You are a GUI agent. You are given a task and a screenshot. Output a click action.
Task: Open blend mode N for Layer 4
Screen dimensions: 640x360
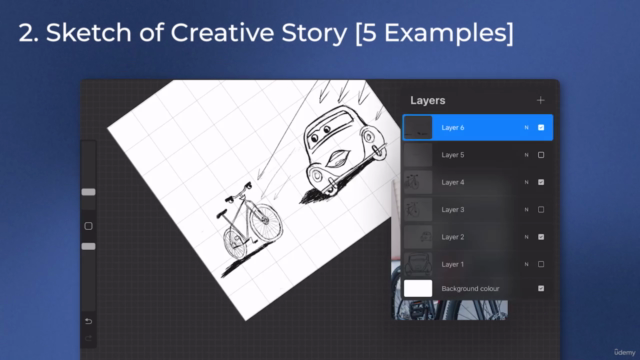point(526,182)
